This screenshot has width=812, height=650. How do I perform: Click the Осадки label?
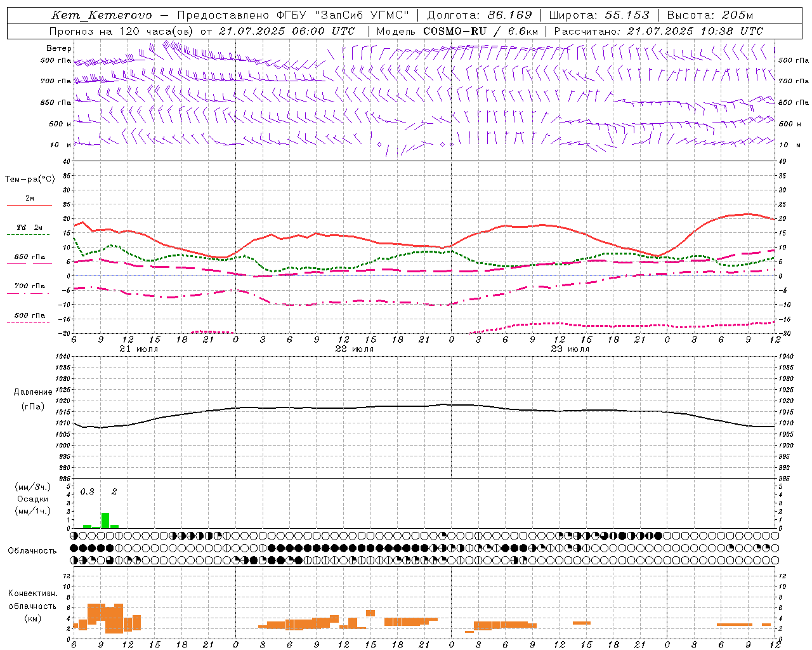(x=32, y=499)
